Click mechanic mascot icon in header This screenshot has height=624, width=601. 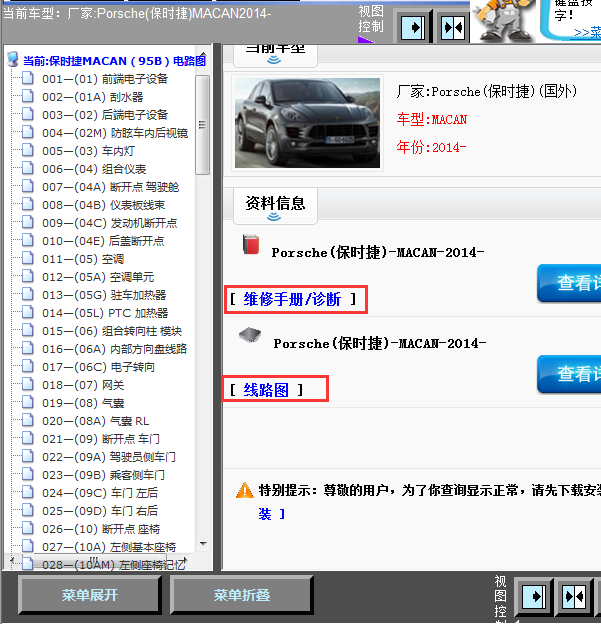pyautogui.click(x=503, y=20)
